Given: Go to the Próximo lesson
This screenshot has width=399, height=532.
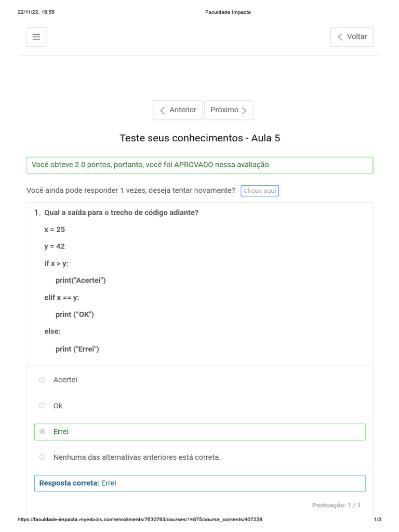Looking at the screenshot, I should coord(229,110).
